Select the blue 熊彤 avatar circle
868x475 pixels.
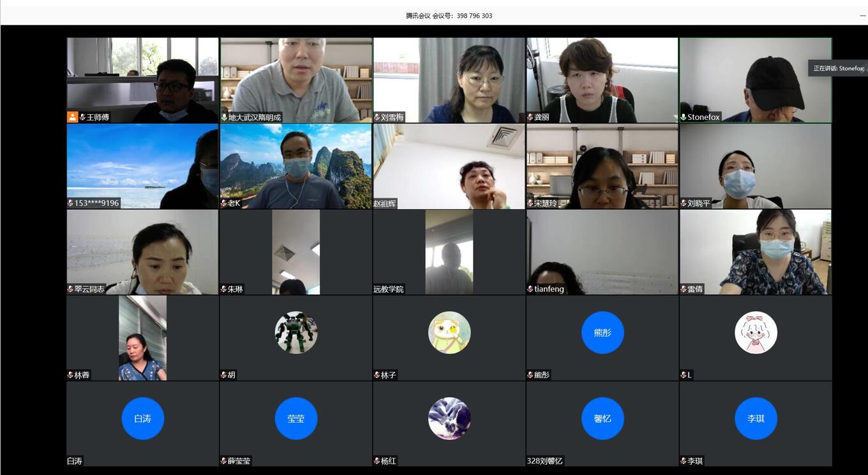pyautogui.click(x=602, y=332)
